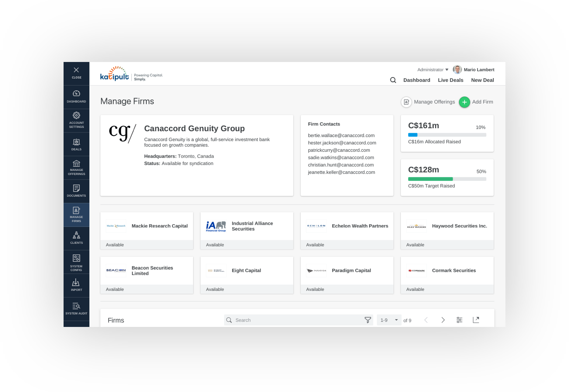Click email bertie.wallace@canaccord.com
The image size is (569, 392).
341,136
